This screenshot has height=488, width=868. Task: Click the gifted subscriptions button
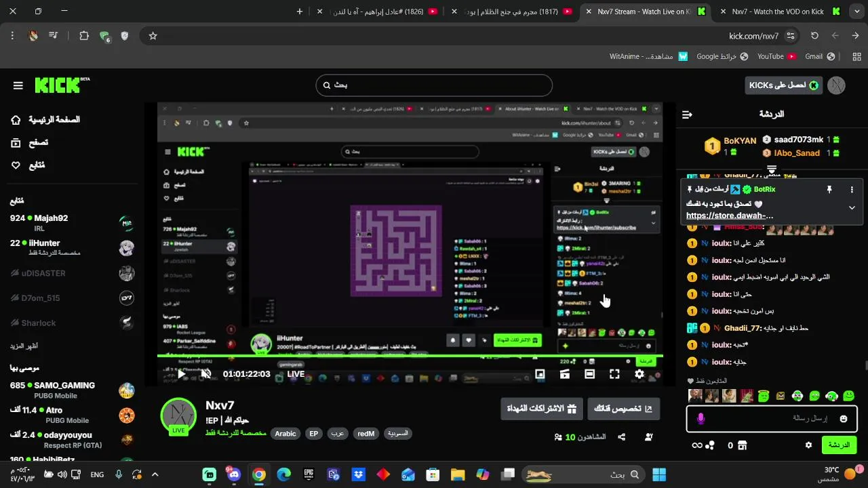[x=541, y=409]
